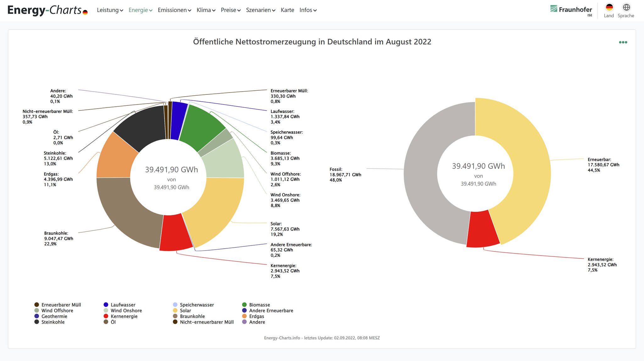Open the Preise dropdown menu
The image size is (644, 361).
(x=230, y=10)
